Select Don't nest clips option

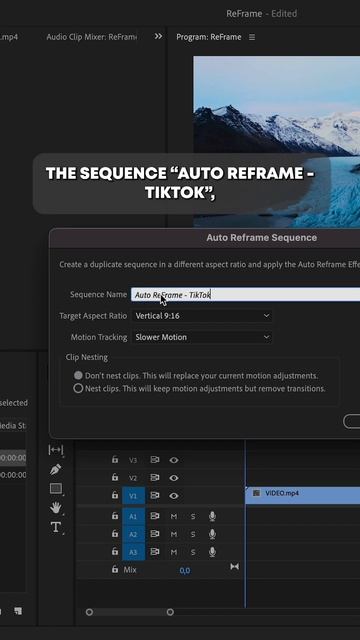click(x=78, y=375)
